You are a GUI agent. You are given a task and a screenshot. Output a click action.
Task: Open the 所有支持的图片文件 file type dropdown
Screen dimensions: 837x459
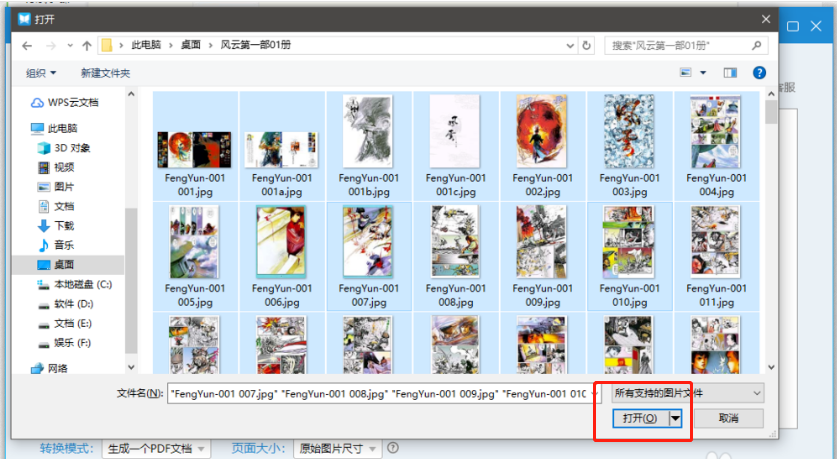pos(688,393)
